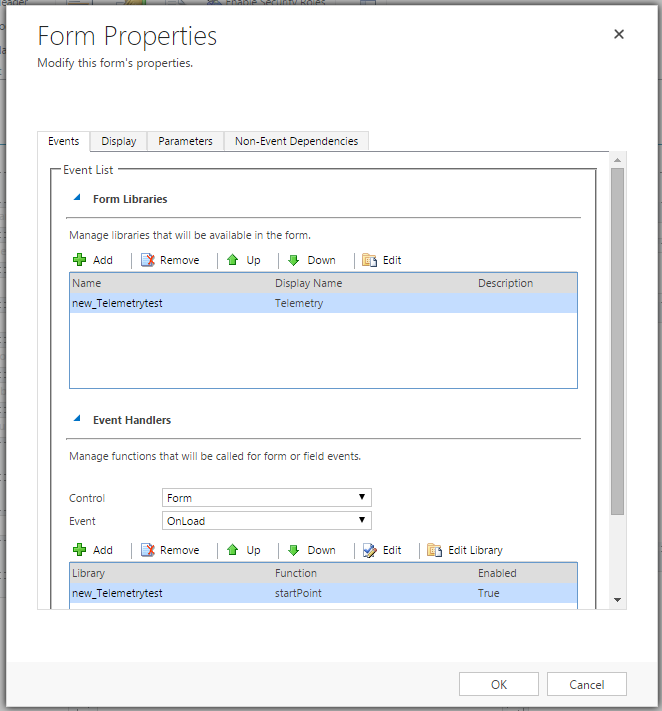
Task: Click the scrollbar up arrow
Action: pos(618,160)
